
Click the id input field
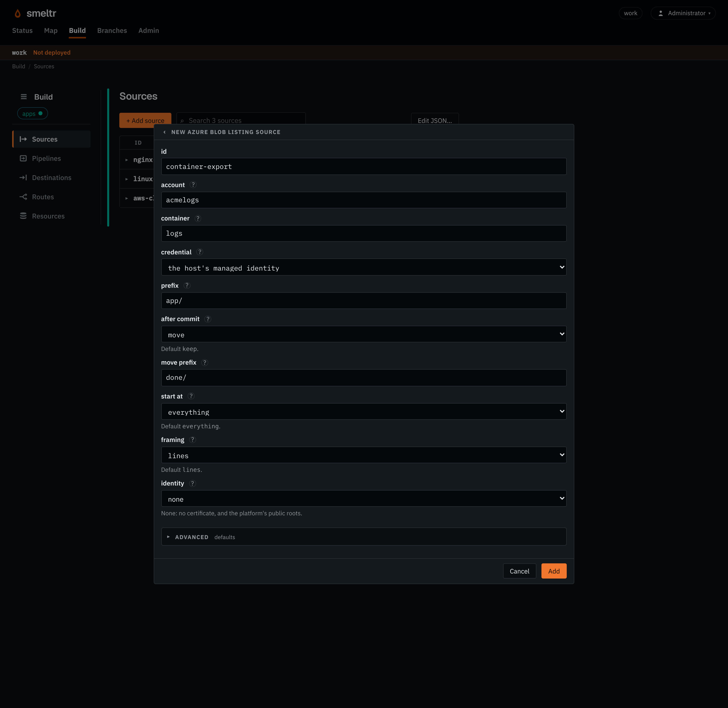(364, 167)
